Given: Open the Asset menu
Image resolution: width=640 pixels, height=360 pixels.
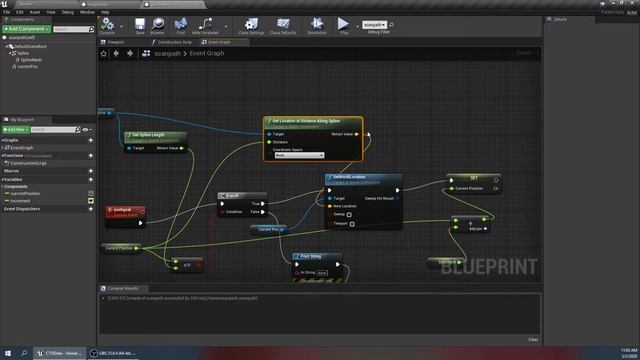Looking at the screenshot, I should (35, 12).
